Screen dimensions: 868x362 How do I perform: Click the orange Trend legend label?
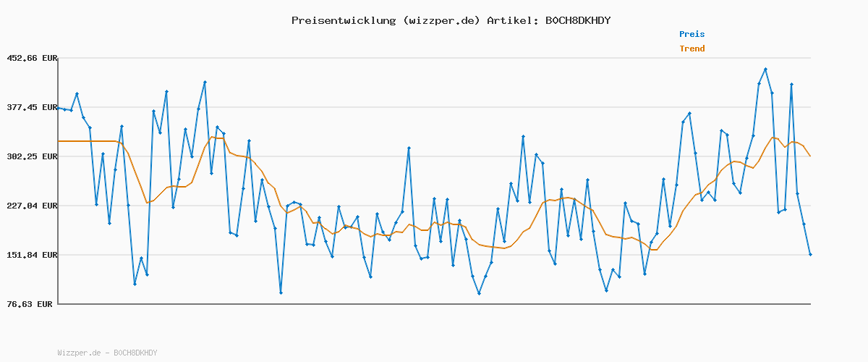click(692, 49)
